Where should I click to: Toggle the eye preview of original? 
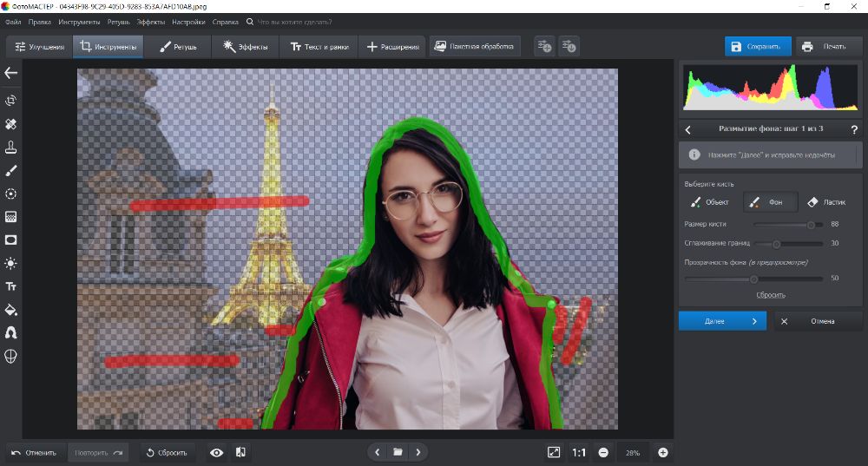point(216,452)
